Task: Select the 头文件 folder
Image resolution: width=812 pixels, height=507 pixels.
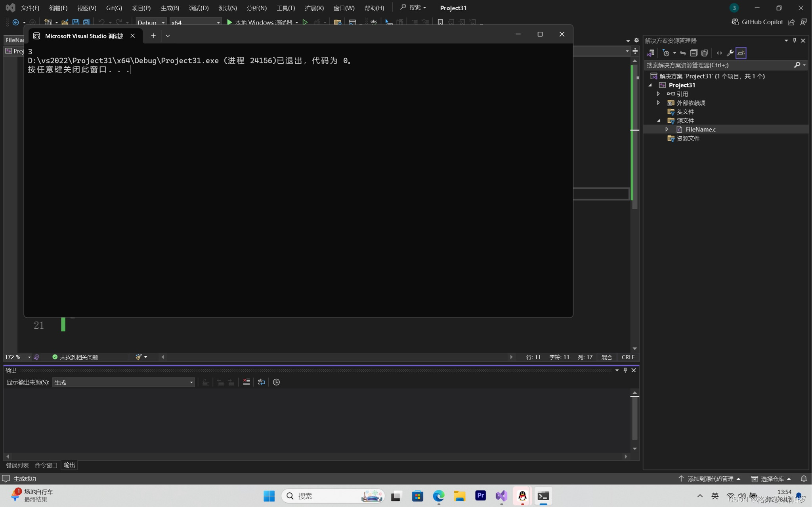Action: [685, 112]
